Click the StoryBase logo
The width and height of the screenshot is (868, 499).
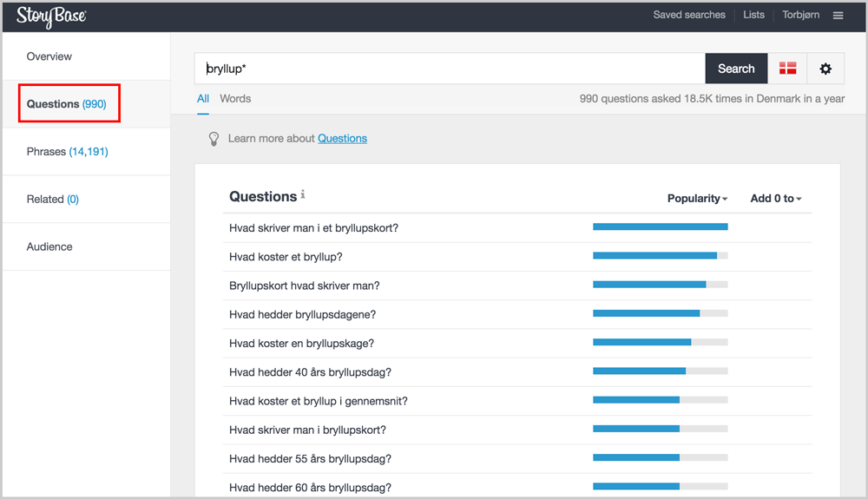click(51, 16)
